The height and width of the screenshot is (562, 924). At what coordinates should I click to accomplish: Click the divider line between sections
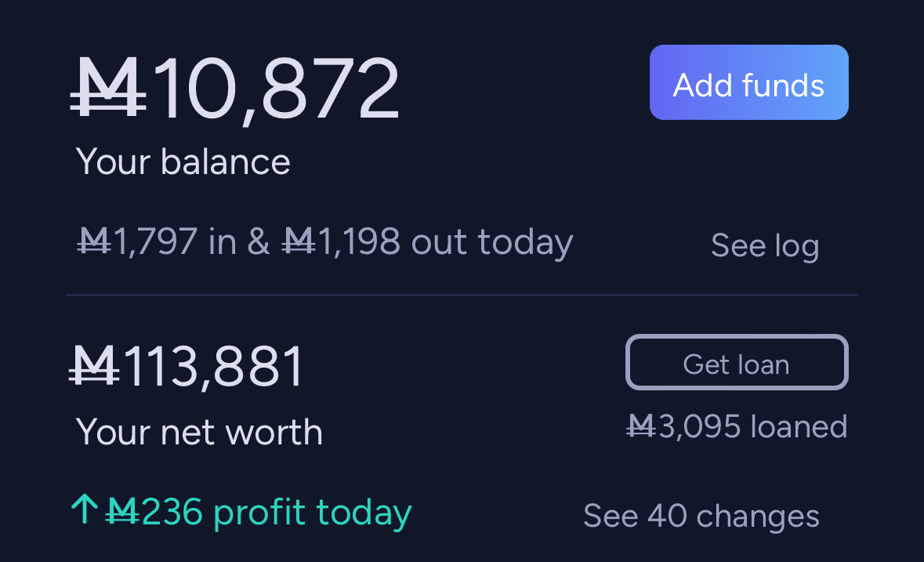click(x=462, y=295)
